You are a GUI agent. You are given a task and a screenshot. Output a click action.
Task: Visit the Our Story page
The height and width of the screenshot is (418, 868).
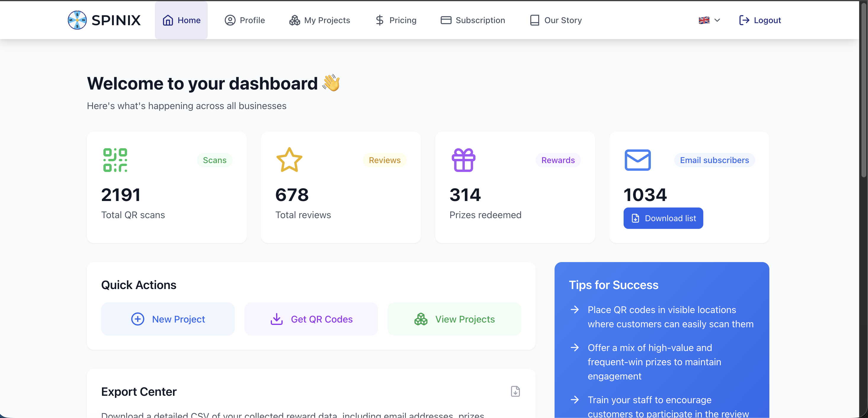point(556,20)
